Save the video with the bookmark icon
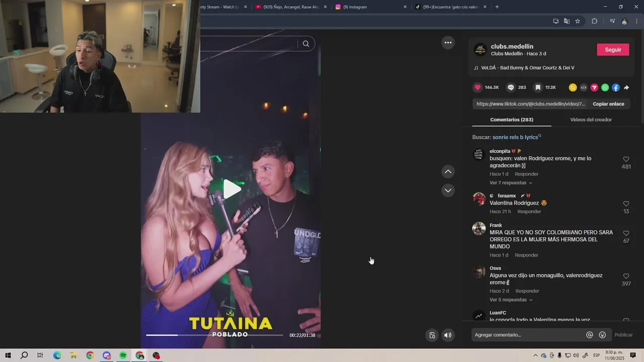The width and height of the screenshot is (644, 362). pyautogui.click(x=538, y=87)
